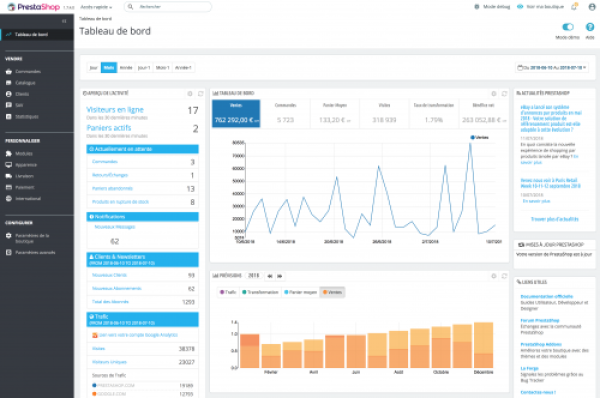The height and width of the screenshot is (398, 600).
Task: Select the Visites KPI tile
Action: [384, 113]
